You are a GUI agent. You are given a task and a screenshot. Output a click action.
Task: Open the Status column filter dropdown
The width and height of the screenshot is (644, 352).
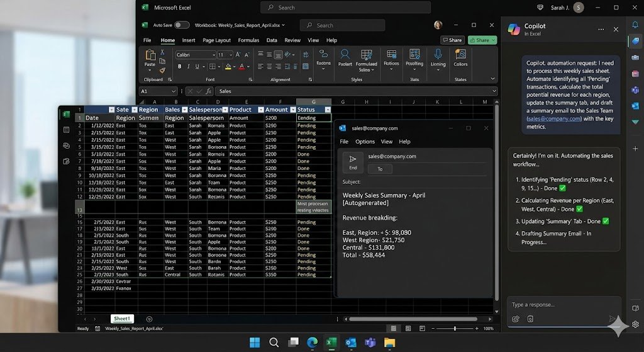click(x=327, y=110)
